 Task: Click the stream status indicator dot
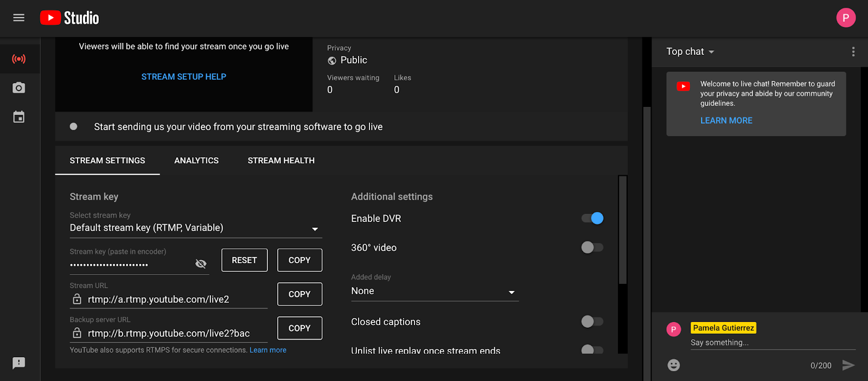click(x=73, y=126)
